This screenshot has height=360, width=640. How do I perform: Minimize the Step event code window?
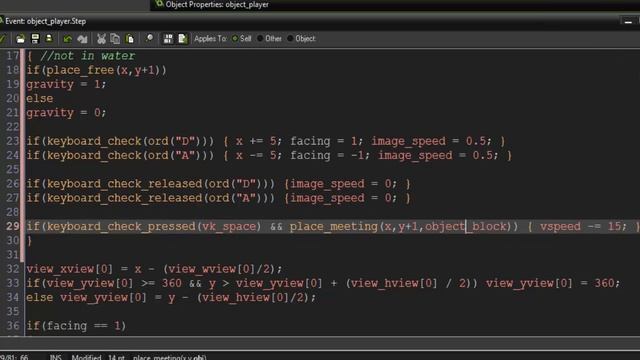[x=628, y=21]
